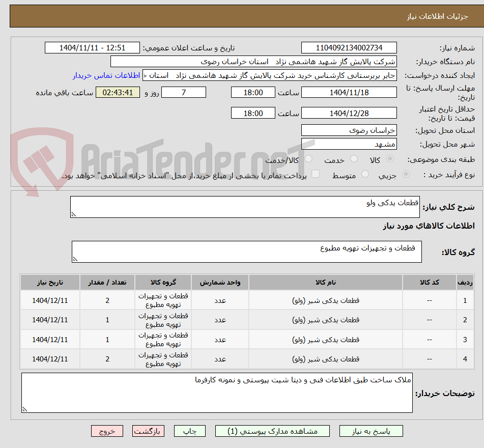Click the تعداد / مقدار column header
Screen dimensions: 484x448
click(107, 282)
